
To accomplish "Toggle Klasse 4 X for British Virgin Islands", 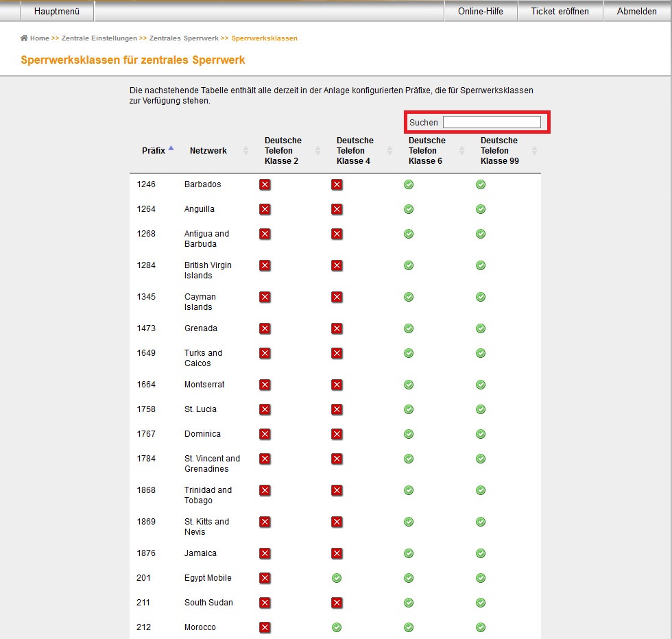I will point(337,266).
